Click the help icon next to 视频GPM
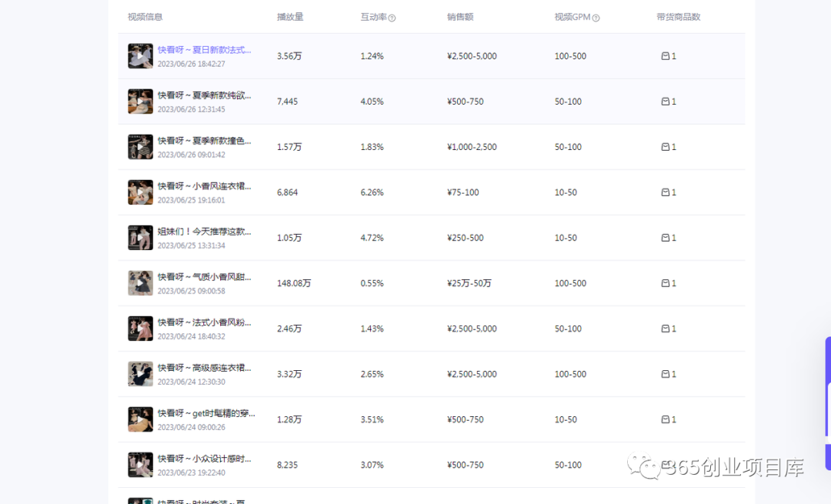 pos(596,18)
